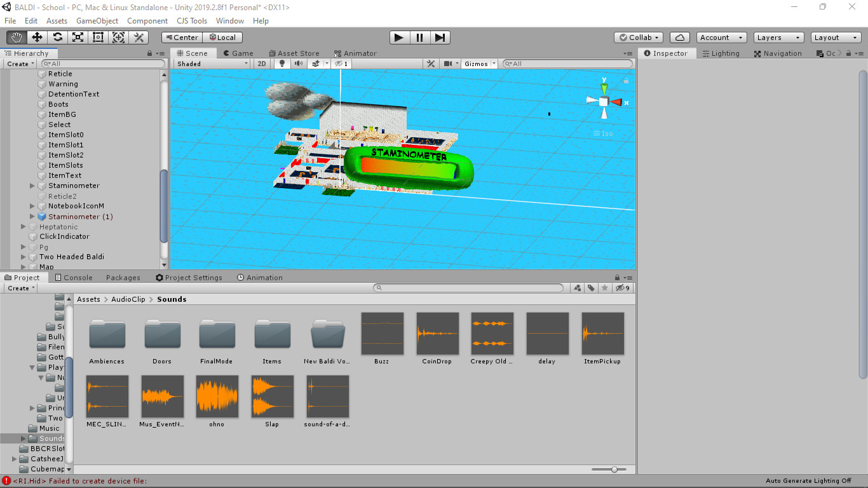Open the Layout dropdown
Screen dimensions: 868x488
[834, 37]
